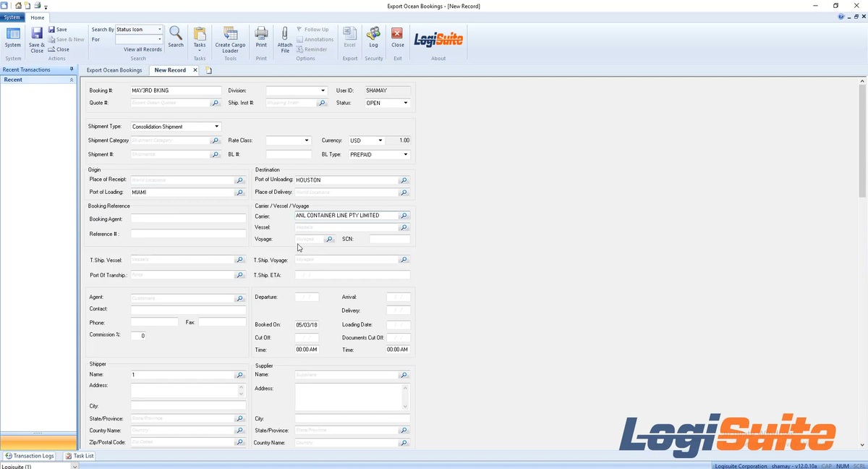Open lookup for Supplier Name

pos(404,376)
